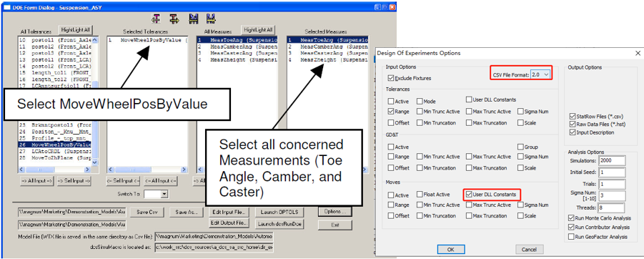The height and width of the screenshot is (259, 644).
Task: Enable Active checkbox under GD&T
Action: click(x=390, y=147)
